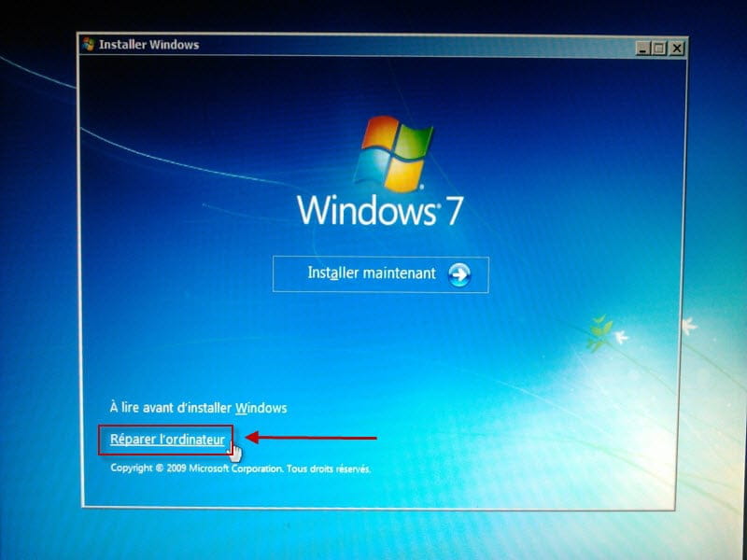Click the large numeral 7 in the logo
The image size is (747, 560).
[450, 209]
